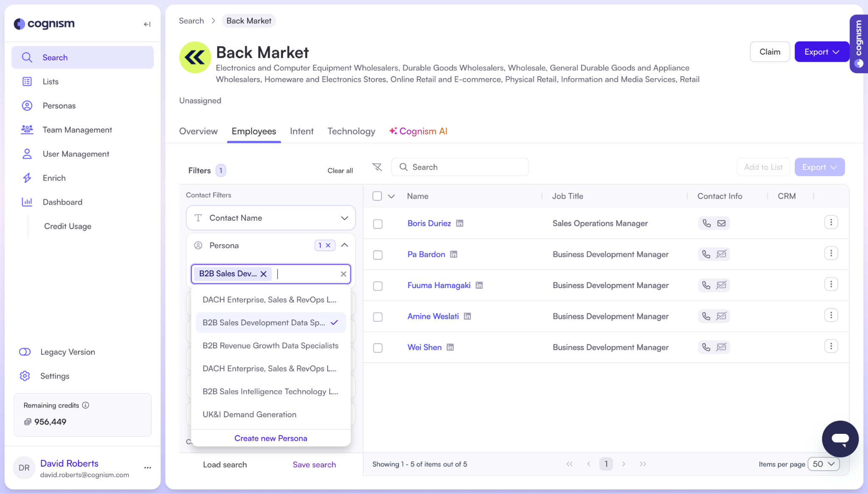Click the Create new Persona link
This screenshot has width=868, height=494.
click(270, 438)
